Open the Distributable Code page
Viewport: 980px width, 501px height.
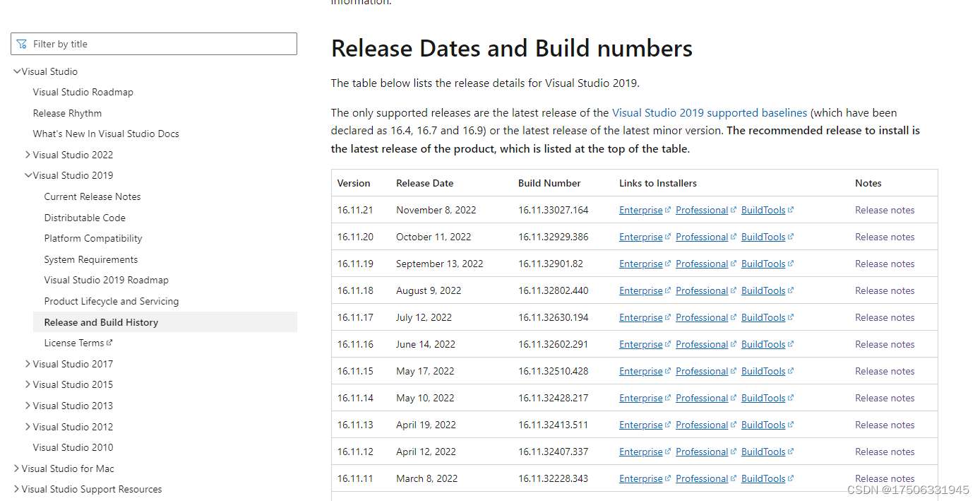85,218
